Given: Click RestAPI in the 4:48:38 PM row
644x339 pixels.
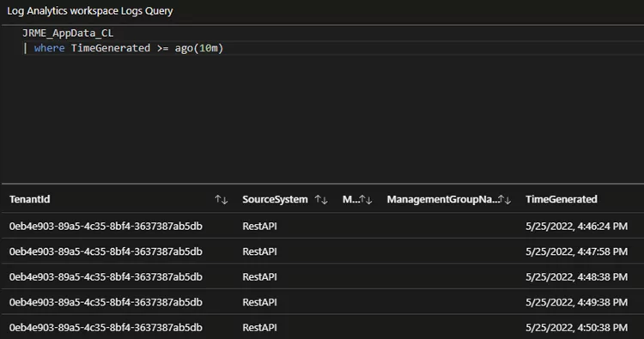Looking at the screenshot, I should tap(259, 277).
